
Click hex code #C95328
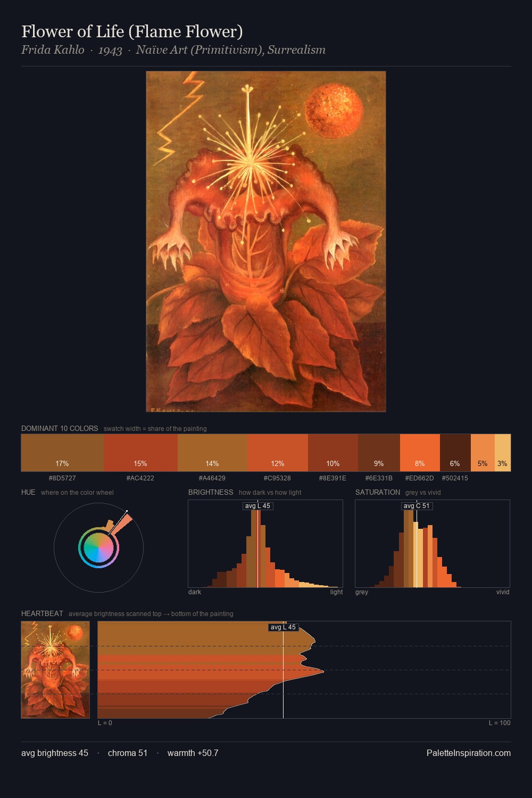pos(278,478)
